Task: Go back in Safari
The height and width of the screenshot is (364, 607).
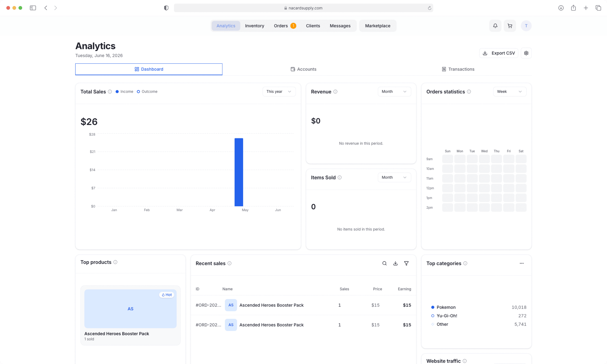Action: (x=46, y=8)
